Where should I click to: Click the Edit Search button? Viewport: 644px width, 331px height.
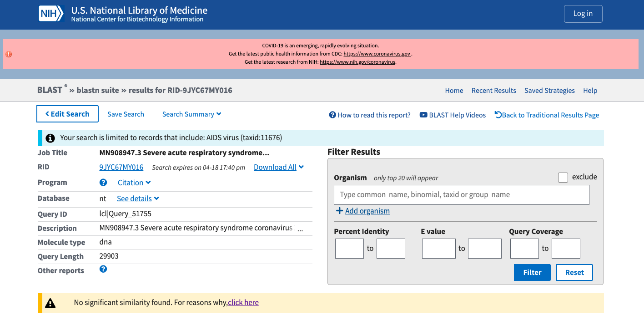pos(67,114)
